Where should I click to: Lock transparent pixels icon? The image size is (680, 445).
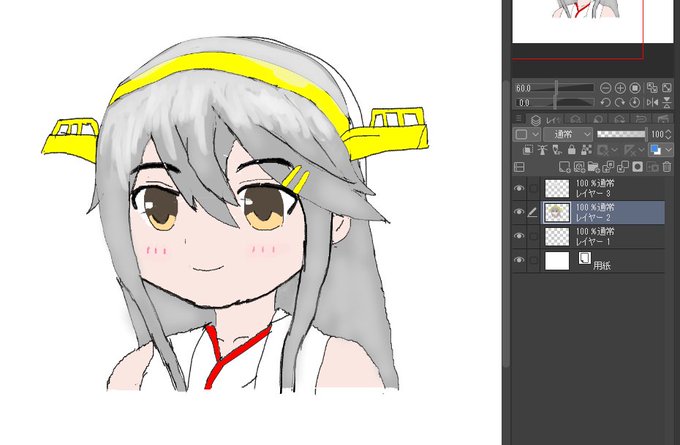coord(586,150)
